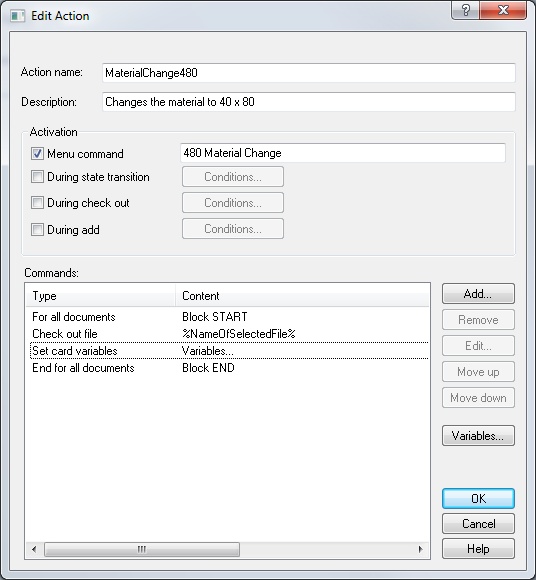The height and width of the screenshot is (580, 536).
Task: Enable During state transition checkbox
Action: point(37,177)
